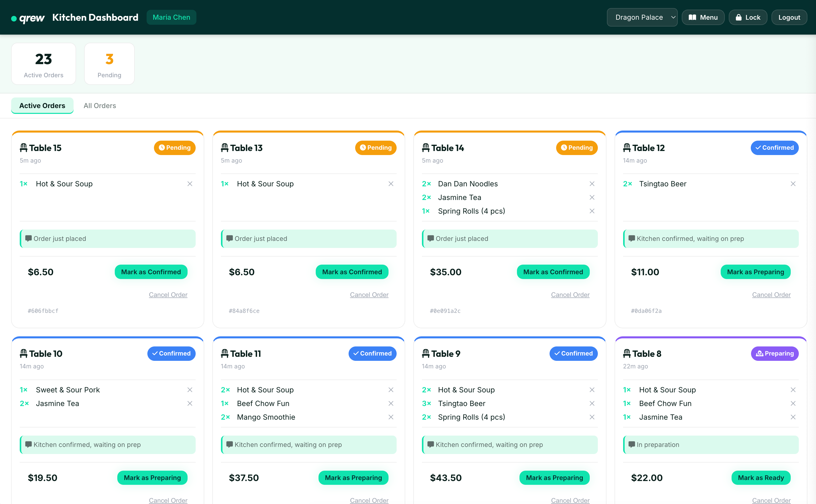The image size is (816, 504).
Task: Remove Jasmine Tea item from Table 14
Action: [592, 197]
